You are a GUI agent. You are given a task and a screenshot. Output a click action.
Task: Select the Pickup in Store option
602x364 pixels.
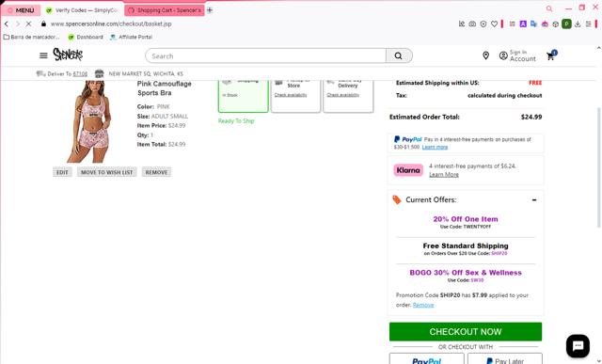(295, 95)
